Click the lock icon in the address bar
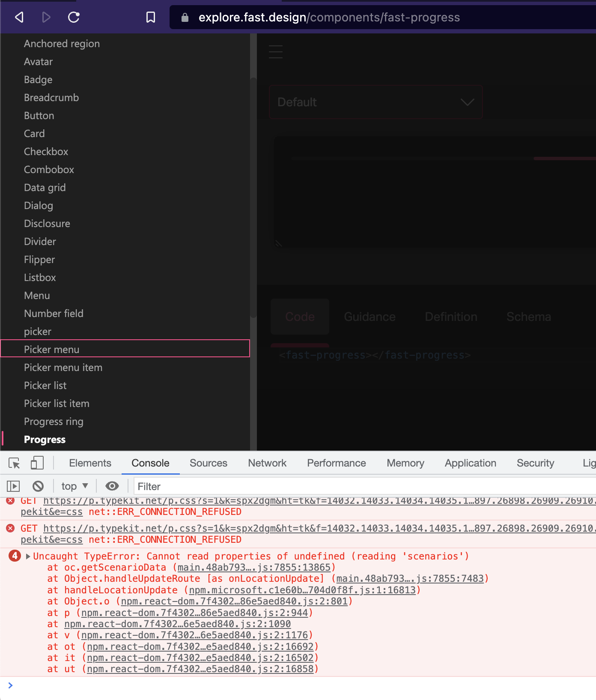The width and height of the screenshot is (596, 700). (185, 17)
